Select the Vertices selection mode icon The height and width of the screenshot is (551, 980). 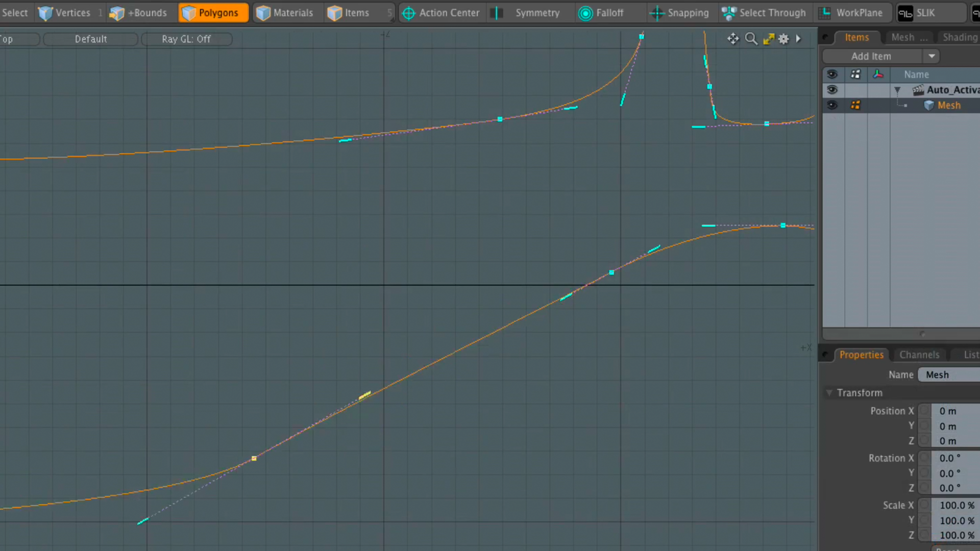coord(45,13)
